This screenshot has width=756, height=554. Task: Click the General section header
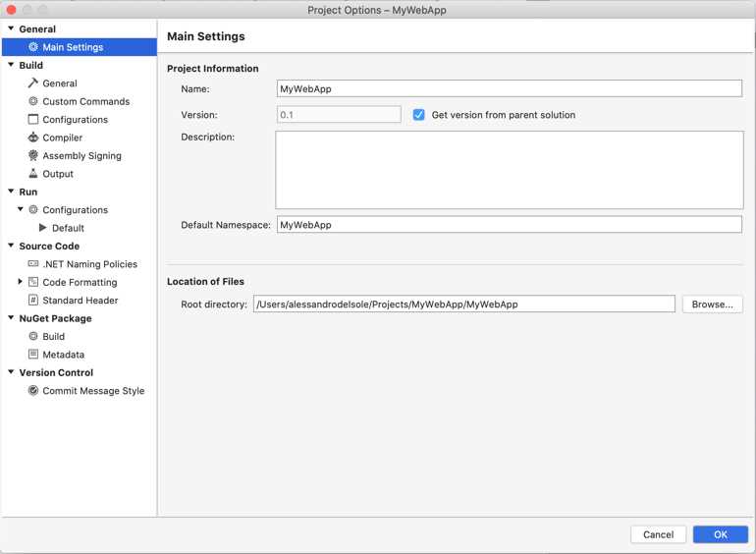37,28
